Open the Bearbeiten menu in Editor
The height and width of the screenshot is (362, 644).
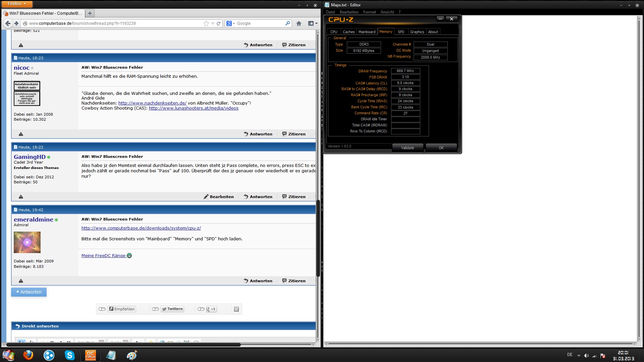tap(349, 12)
